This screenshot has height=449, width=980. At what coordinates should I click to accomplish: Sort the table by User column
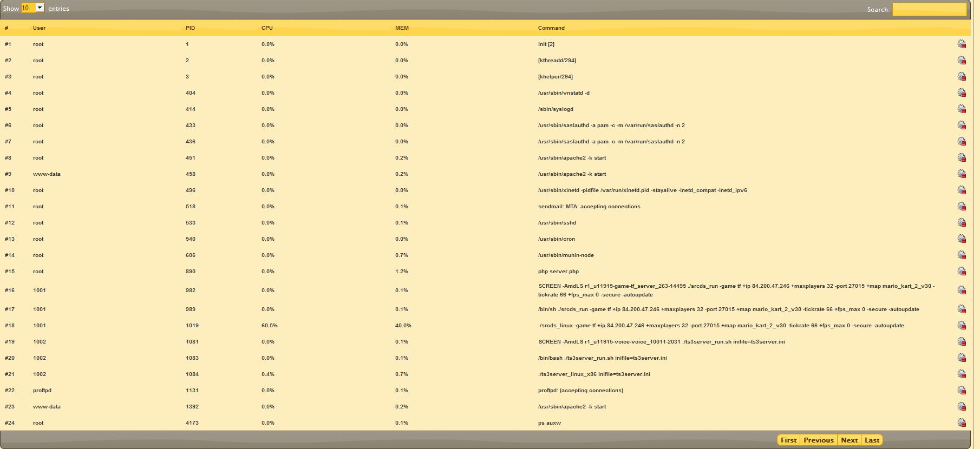click(x=39, y=28)
